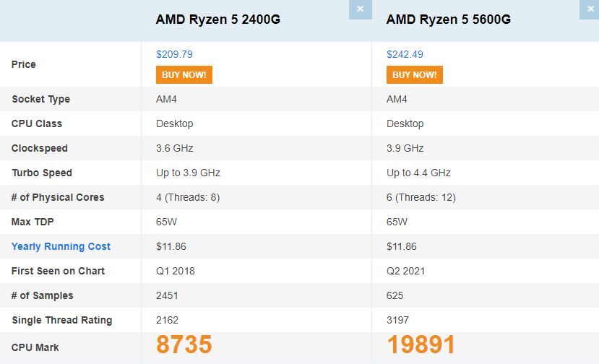Click the 6 (Threads: 12) cores value
This screenshot has width=599, height=364.
pos(421,197)
